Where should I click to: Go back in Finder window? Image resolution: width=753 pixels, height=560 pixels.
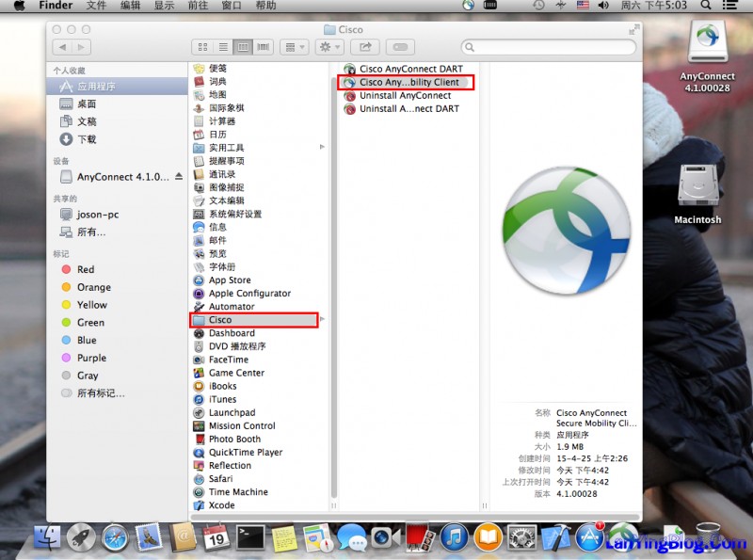tap(62, 47)
